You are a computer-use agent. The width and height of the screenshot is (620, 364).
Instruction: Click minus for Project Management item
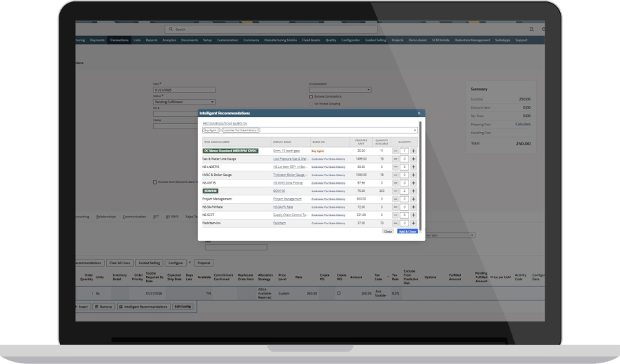[395, 199]
